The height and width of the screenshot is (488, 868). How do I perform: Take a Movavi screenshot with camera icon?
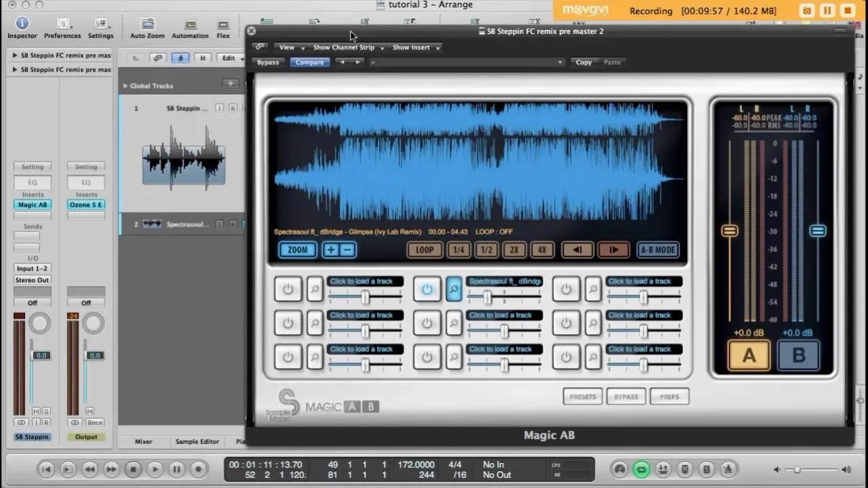(x=807, y=11)
